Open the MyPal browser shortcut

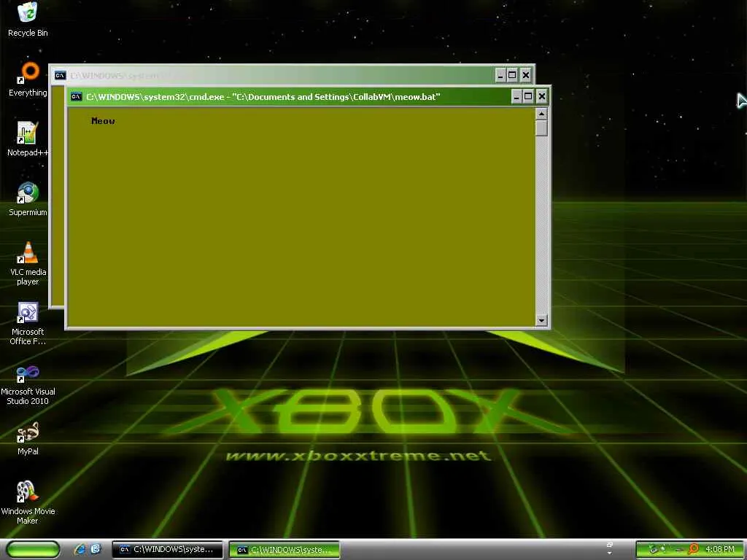point(28,438)
